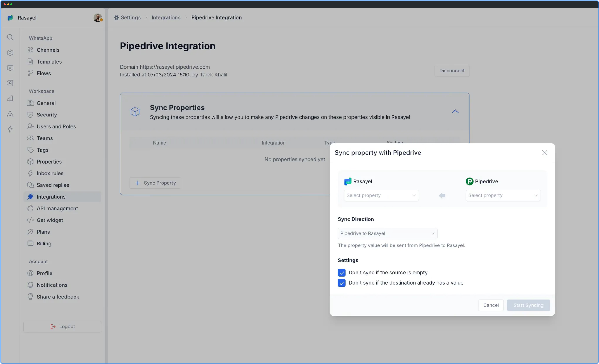Open the contacts icon in left rail
The image size is (599, 364).
(x=10, y=83)
